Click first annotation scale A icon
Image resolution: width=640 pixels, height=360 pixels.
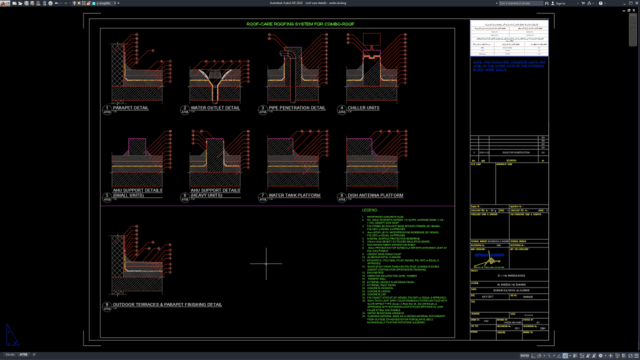pos(587,356)
